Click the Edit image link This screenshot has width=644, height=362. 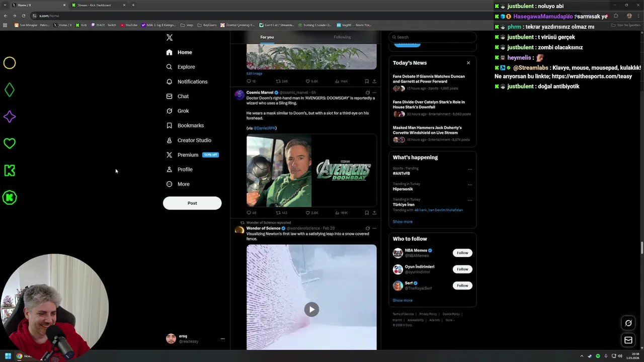254,73
